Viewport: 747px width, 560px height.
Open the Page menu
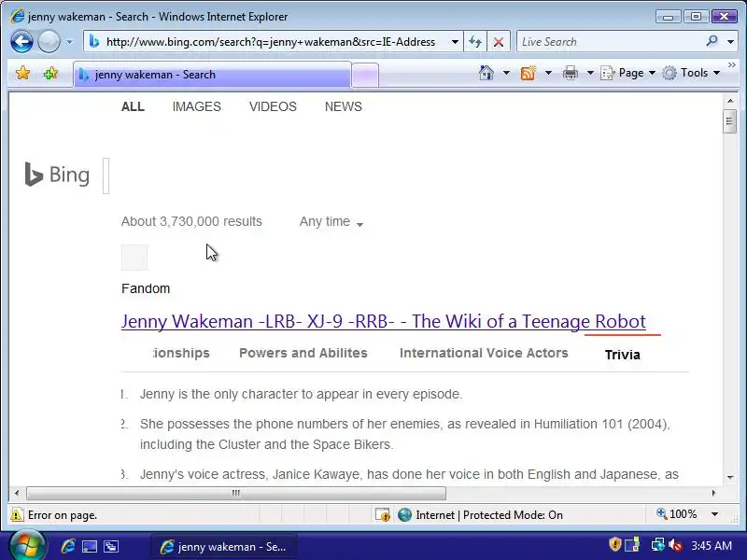tap(628, 73)
